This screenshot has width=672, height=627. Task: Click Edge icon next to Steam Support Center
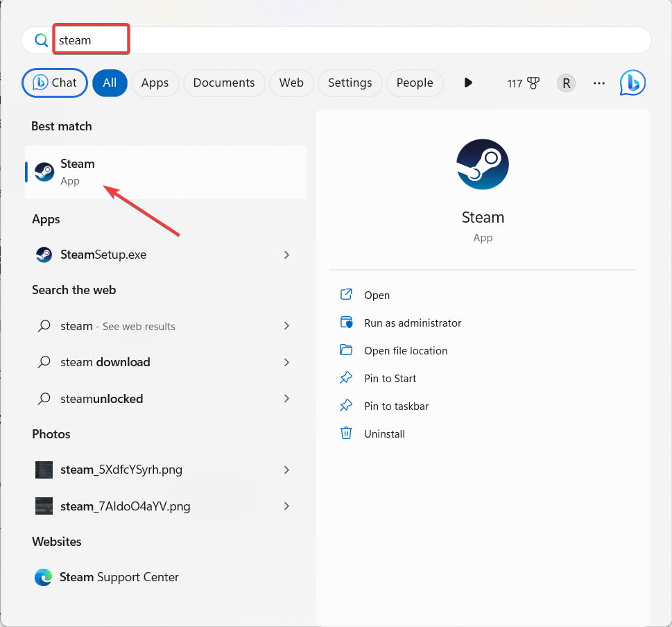pyautogui.click(x=43, y=577)
